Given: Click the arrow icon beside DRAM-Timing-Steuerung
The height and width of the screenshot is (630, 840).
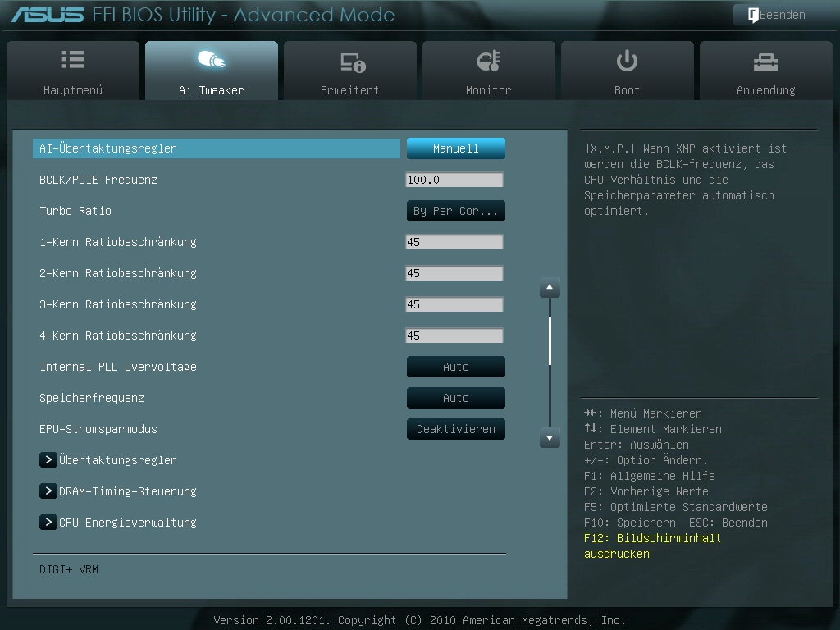Looking at the screenshot, I should click(48, 491).
